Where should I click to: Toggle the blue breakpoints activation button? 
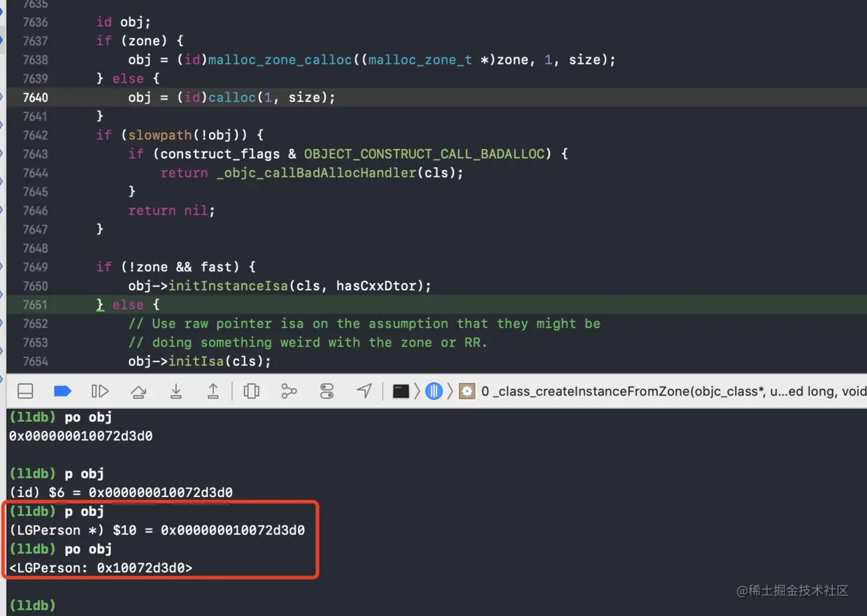click(x=63, y=391)
